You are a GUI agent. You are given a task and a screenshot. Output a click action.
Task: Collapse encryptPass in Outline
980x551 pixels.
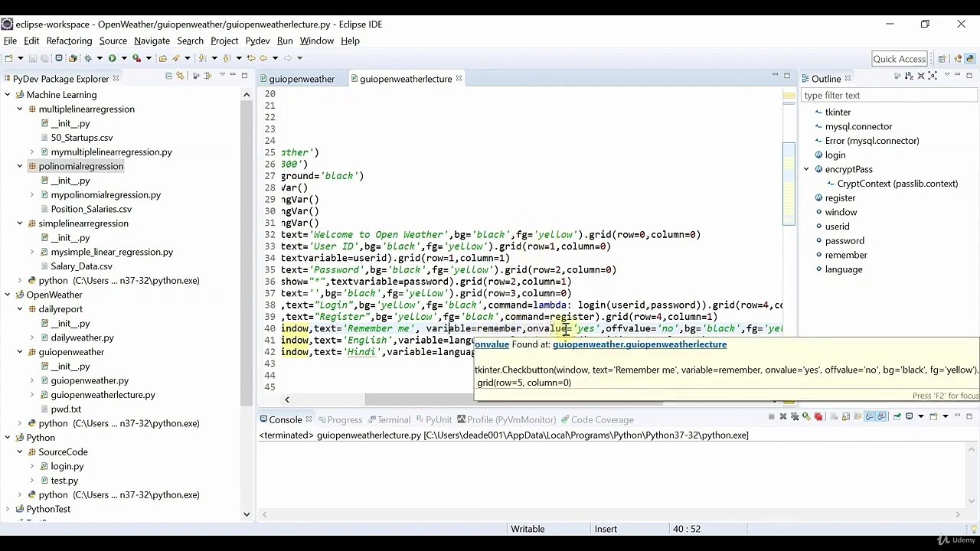click(x=806, y=169)
